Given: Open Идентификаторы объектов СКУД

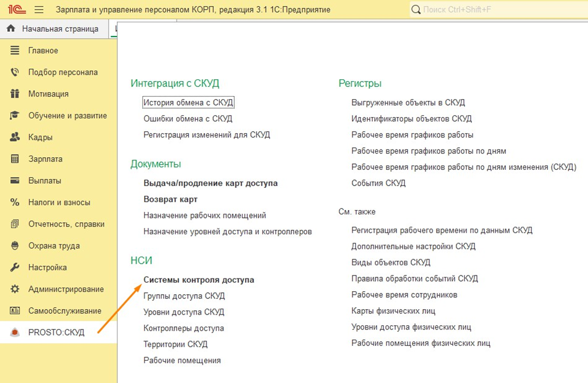Looking at the screenshot, I should [x=411, y=119].
